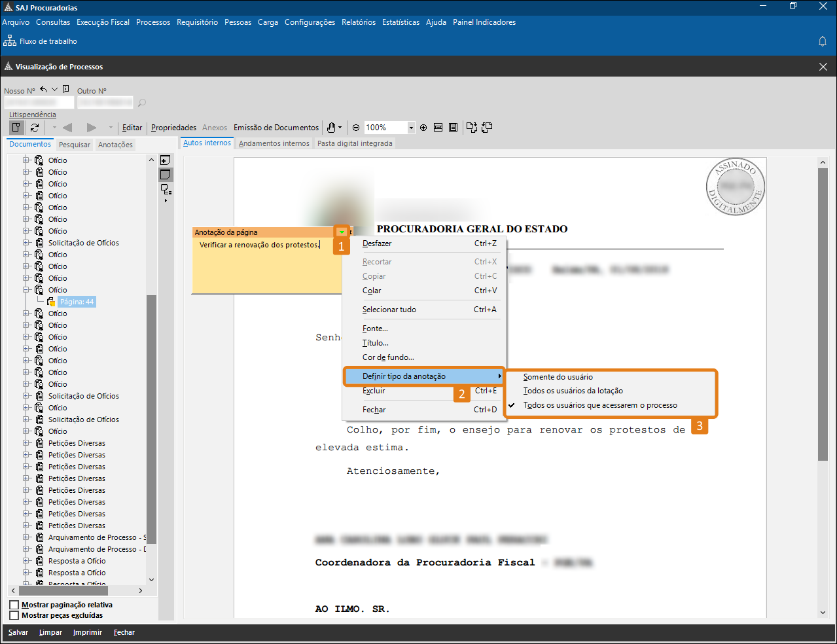Screen dimensions: 837x644
Task: Click the Salvar button at the bottom
Action: click(x=18, y=632)
